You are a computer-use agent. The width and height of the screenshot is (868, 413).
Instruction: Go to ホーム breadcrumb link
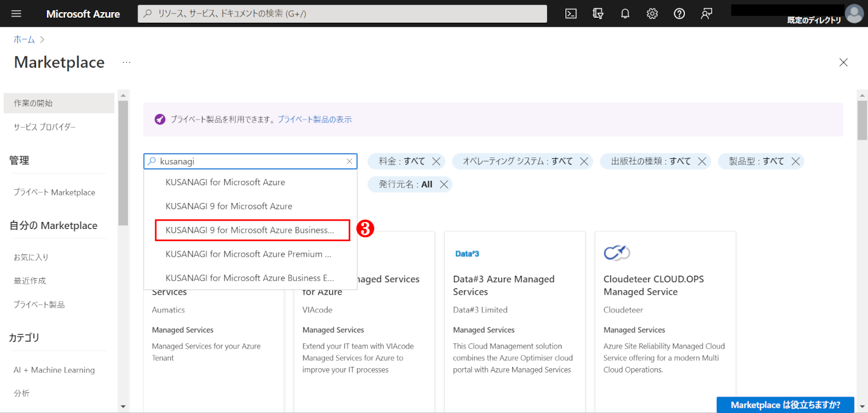pyautogui.click(x=24, y=39)
